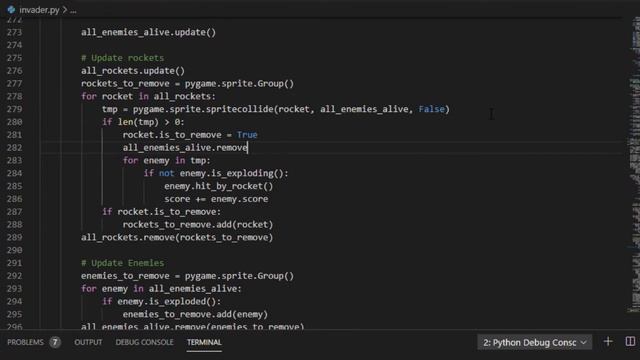Image resolution: width=640 pixels, height=360 pixels.
Task: Click line number 289 in gutter
Action: coord(14,238)
